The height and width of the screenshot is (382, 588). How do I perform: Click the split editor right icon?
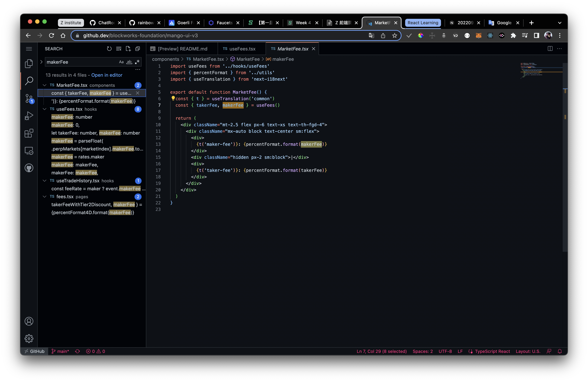(x=550, y=49)
